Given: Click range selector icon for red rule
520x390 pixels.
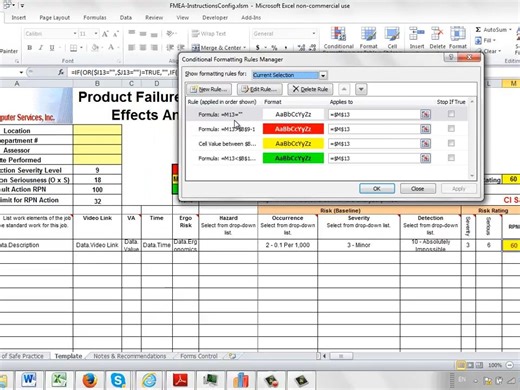Looking at the screenshot, I should click(x=425, y=129).
